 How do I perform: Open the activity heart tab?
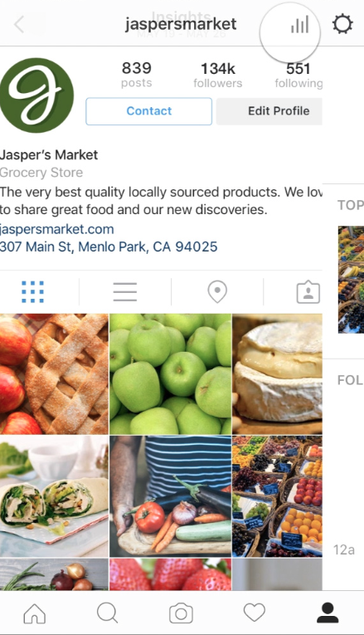click(255, 613)
